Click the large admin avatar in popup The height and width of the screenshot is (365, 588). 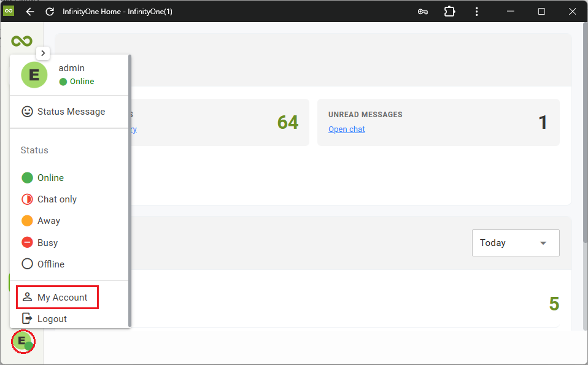point(34,75)
